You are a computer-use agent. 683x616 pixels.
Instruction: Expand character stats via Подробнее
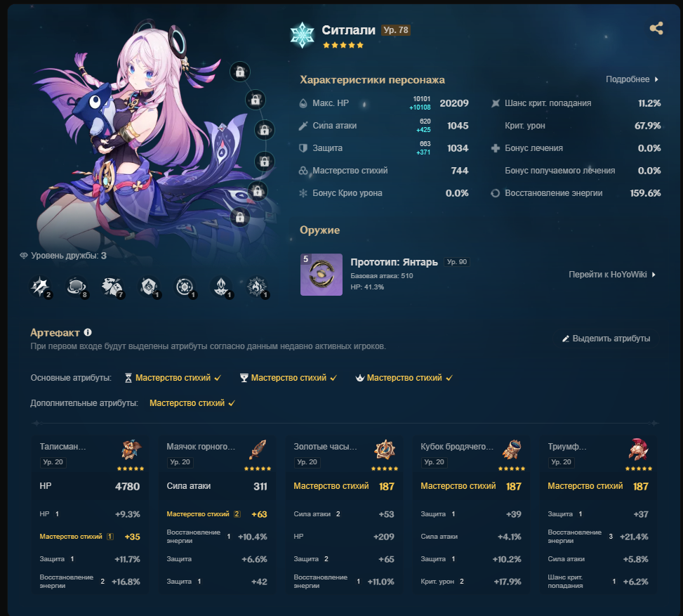(632, 79)
